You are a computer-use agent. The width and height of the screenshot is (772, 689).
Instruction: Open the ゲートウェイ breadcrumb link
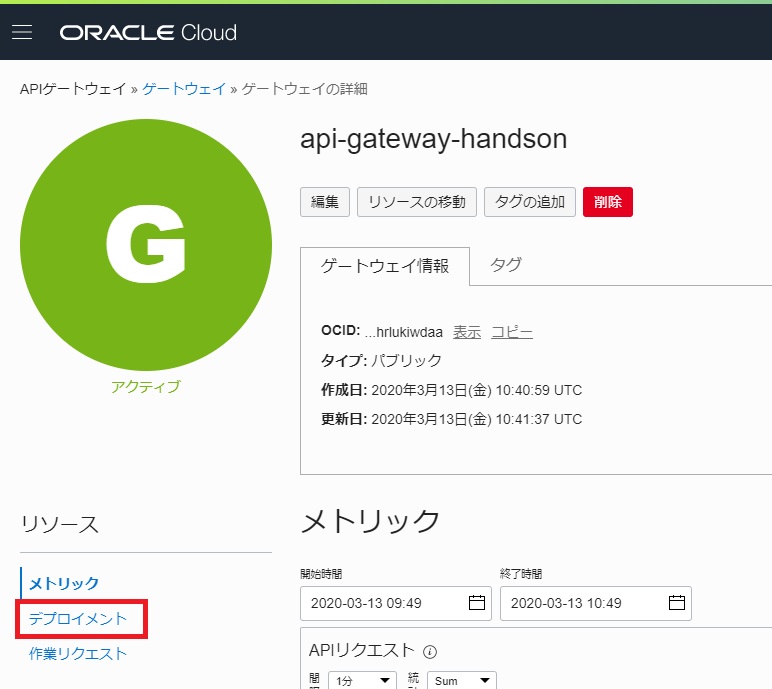click(184, 89)
